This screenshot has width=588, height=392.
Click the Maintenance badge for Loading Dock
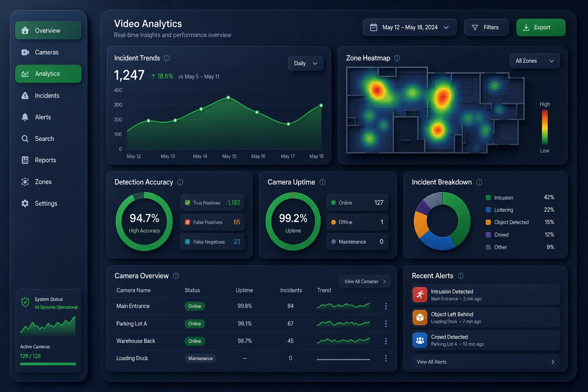click(x=200, y=359)
